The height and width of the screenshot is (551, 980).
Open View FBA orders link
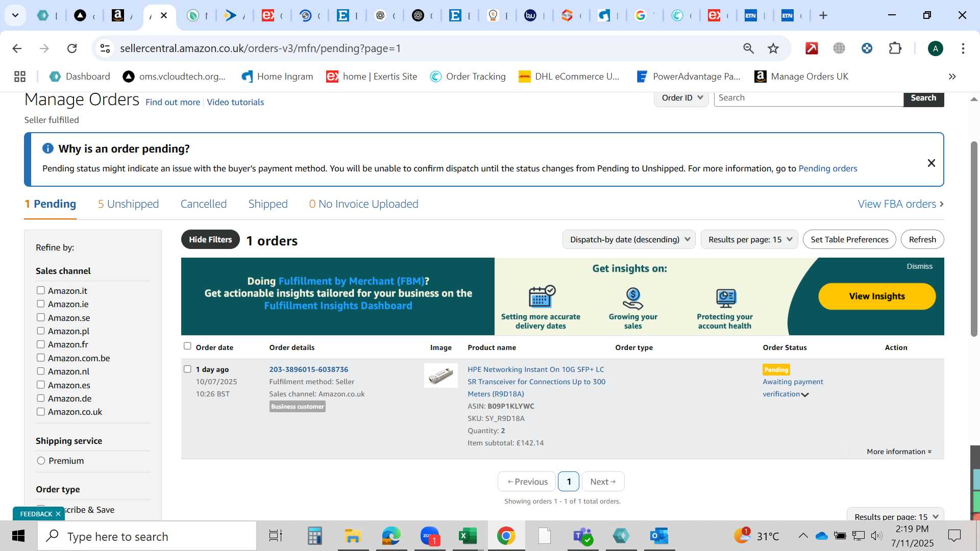901,204
